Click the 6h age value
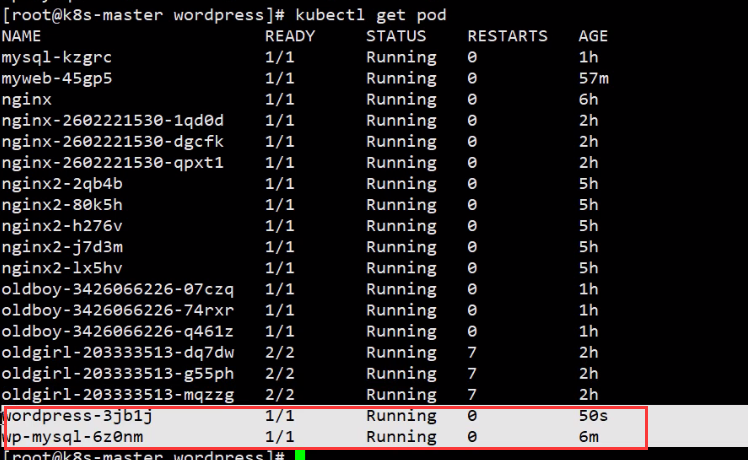 point(588,99)
